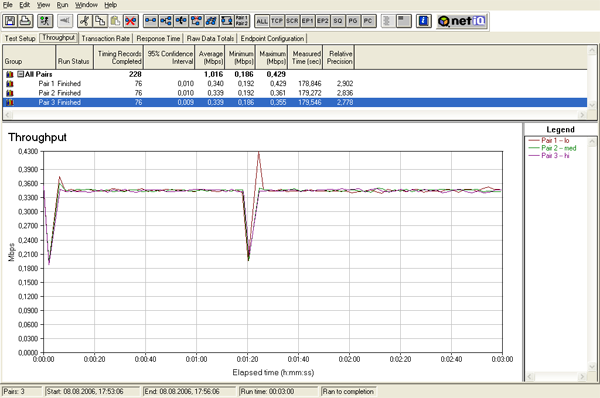Click the Save floppy disk icon

10,21
